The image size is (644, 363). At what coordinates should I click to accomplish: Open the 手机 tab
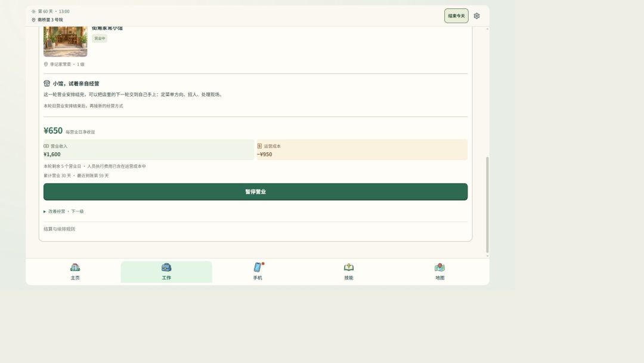tap(258, 272)
